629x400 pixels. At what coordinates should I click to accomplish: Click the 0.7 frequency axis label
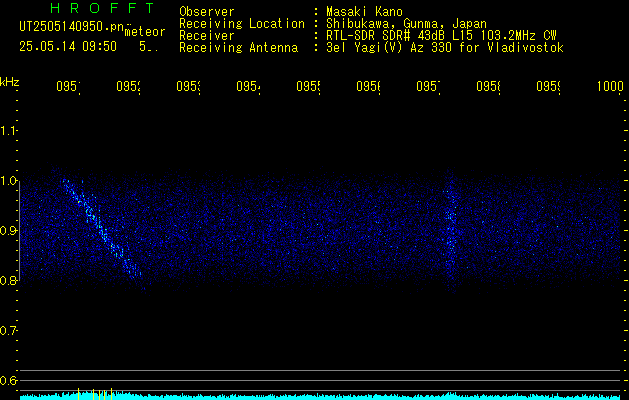pyautogui.click(x=8, y=331)
